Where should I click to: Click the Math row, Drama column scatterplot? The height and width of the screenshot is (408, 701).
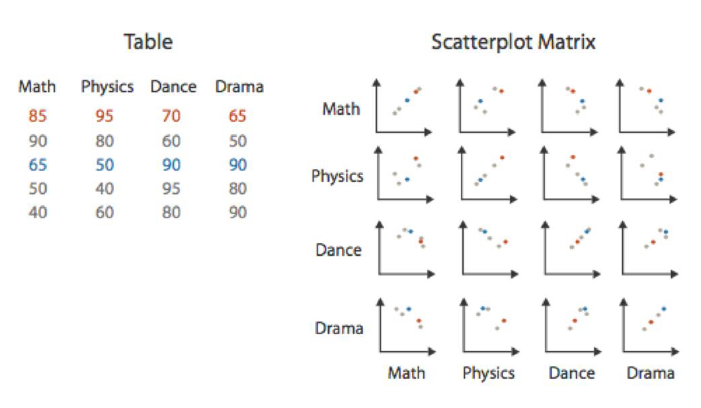[x=646, y=107]
